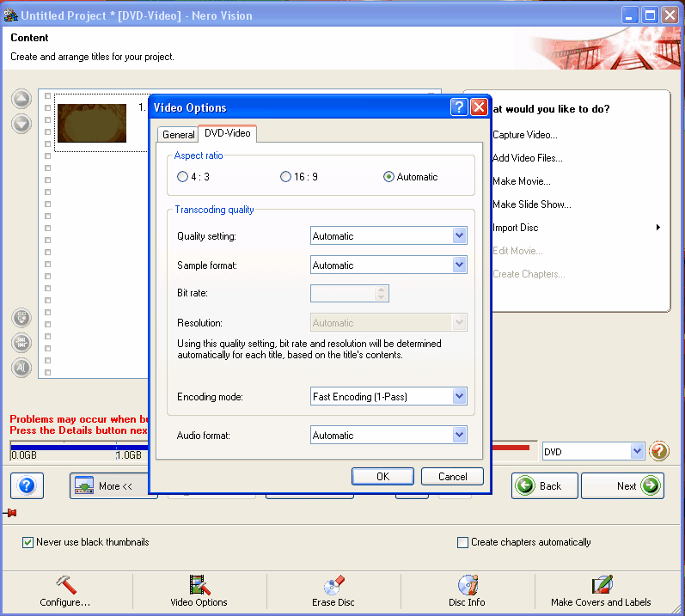Click the 'Aspect ratio' group label
Screen dimensions: 685x616
[199, 156]
